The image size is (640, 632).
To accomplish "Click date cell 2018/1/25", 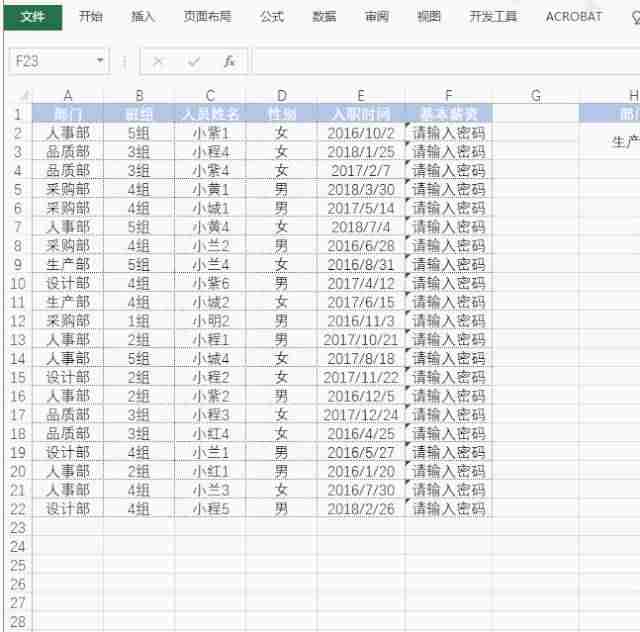I will click(361, 152).
